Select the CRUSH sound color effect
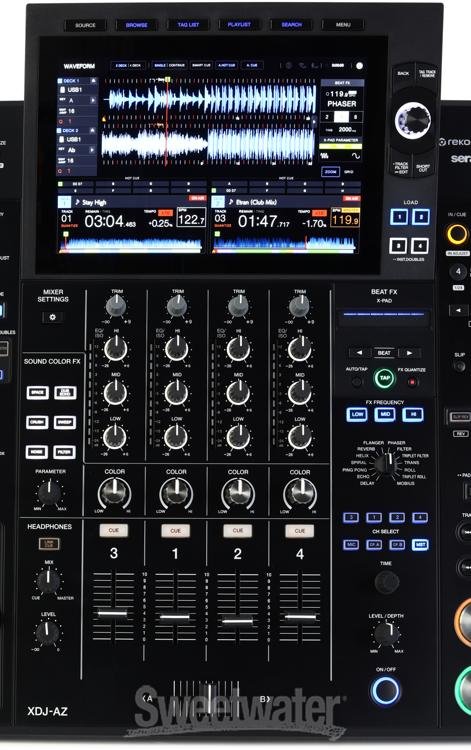 point(37,422)
